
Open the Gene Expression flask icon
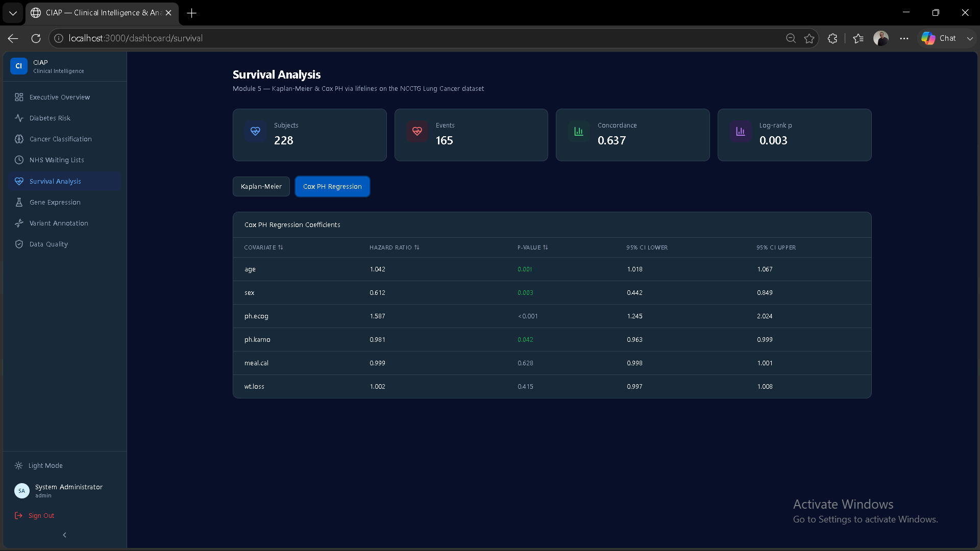(19, 202)
